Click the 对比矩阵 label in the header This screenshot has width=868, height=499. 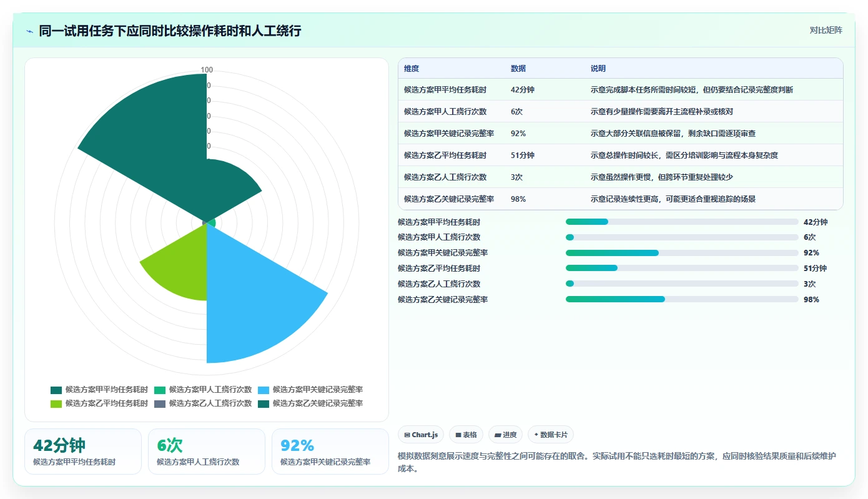pos(826,30)
